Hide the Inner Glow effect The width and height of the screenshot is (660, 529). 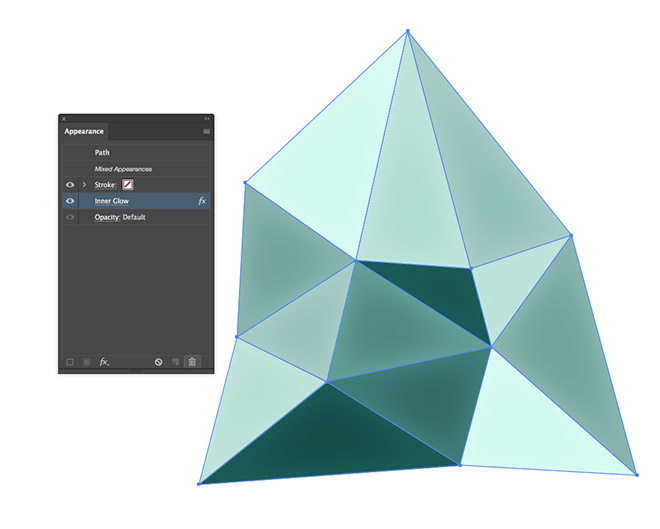(x=70, y=201)
